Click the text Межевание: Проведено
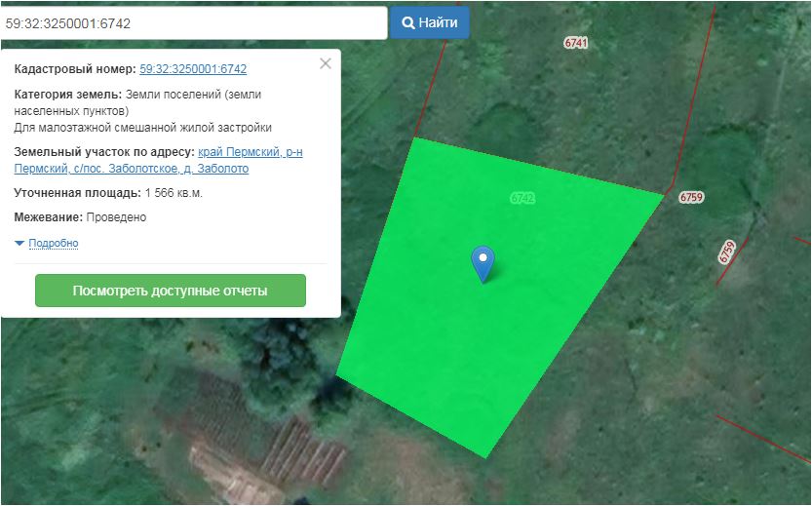Viewport: 812px width, 506px height. tap(80, 217)
